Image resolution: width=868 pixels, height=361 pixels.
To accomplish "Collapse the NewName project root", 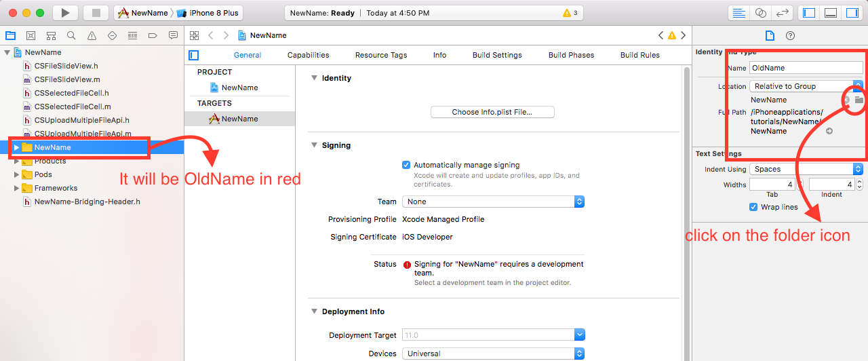I will pos(7,52).
